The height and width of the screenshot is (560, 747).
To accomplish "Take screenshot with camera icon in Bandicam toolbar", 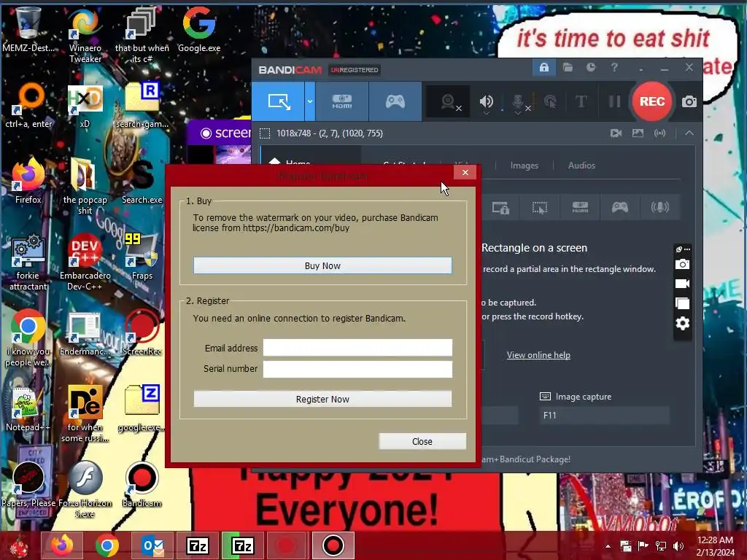I will click(689, 101).
